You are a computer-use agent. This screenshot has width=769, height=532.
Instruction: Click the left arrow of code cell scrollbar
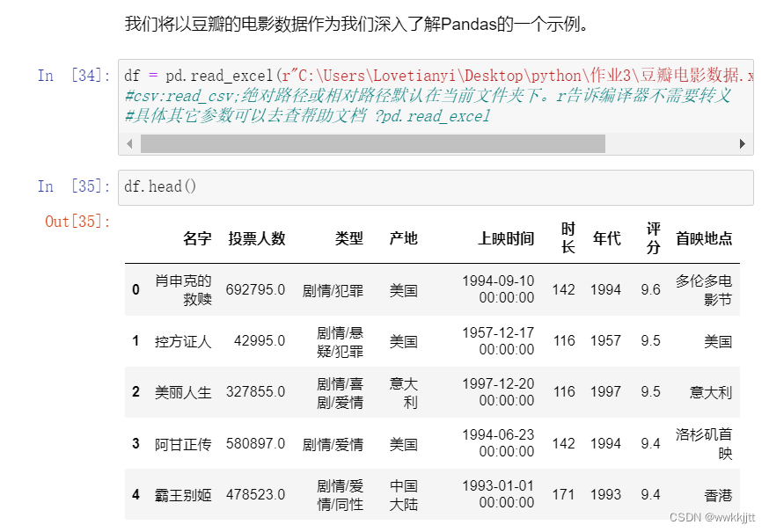click(x=129, y=143)
